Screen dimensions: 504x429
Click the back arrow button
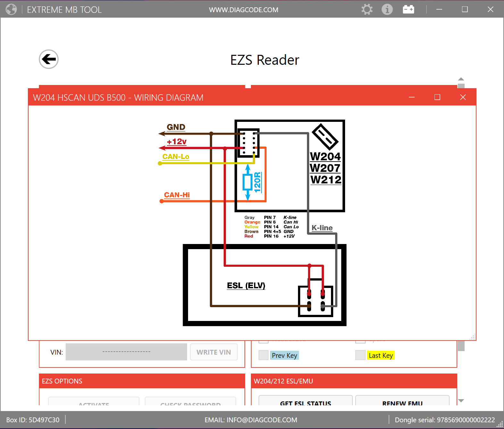(49, 59)
